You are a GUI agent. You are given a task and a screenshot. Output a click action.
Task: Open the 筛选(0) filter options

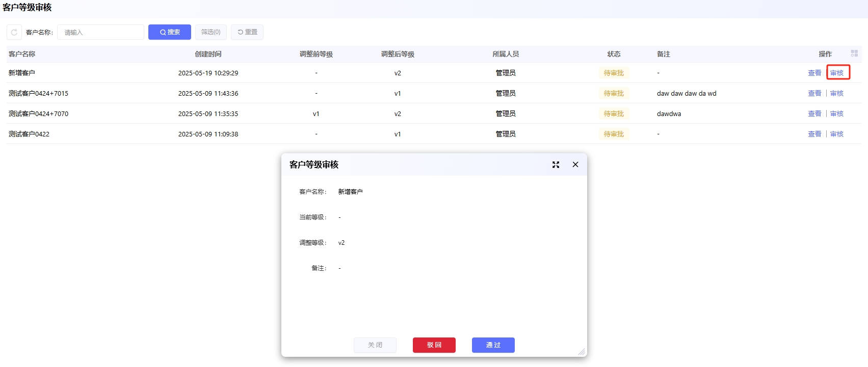pos(211,32)
